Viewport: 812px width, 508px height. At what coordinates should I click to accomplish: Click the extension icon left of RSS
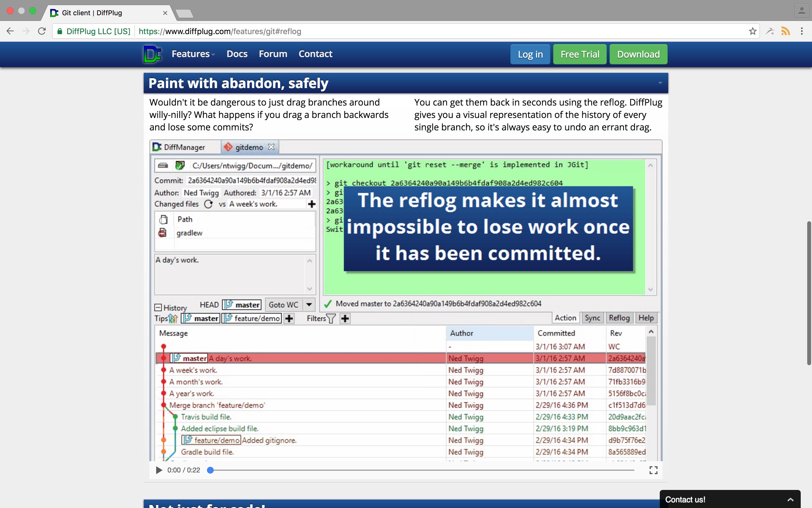(770, 31)
